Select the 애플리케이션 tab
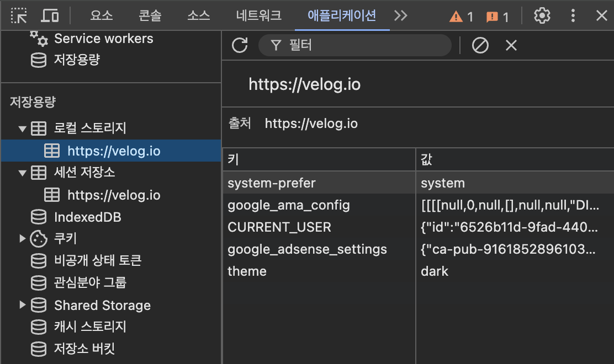 (342, 15)
